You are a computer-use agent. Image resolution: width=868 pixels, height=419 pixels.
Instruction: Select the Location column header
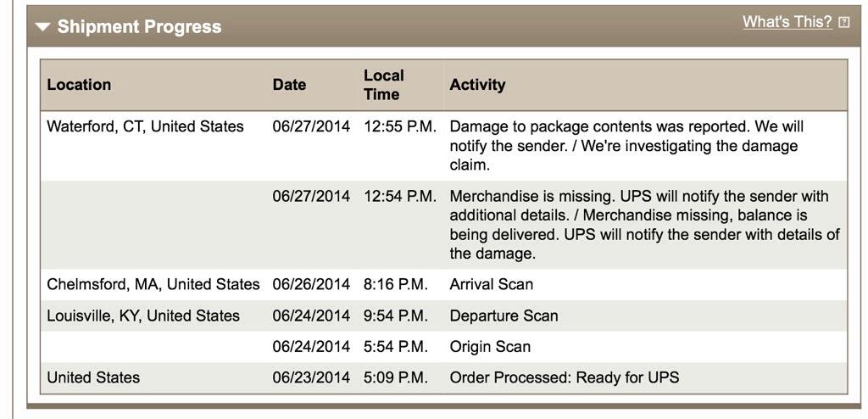[x=79, y=85]
